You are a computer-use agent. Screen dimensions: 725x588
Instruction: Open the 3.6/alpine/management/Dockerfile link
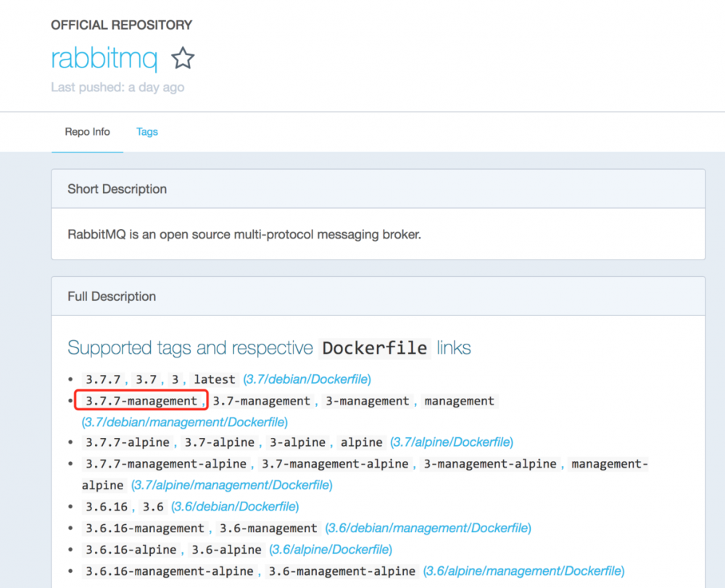(x=524, y=571)
